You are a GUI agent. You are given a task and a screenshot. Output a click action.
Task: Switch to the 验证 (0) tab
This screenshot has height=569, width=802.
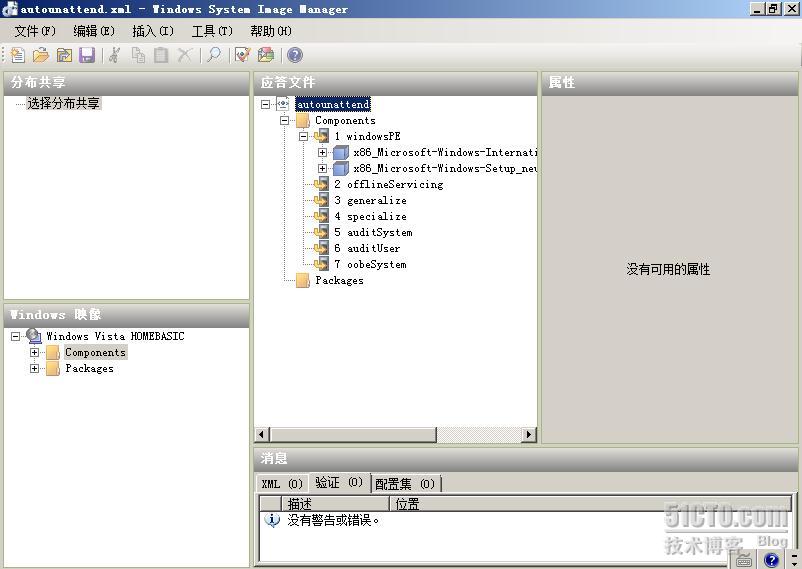tap(339, 483)
